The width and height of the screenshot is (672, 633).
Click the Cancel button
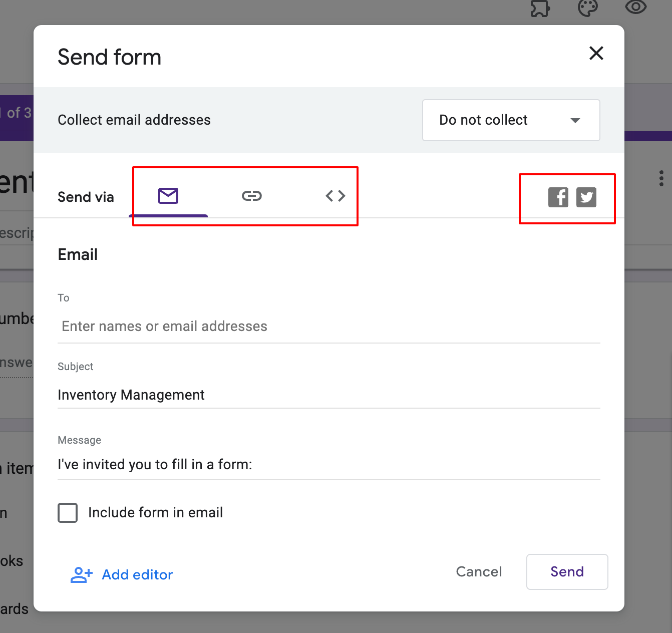pyautogui.click(x=479, y=572)
